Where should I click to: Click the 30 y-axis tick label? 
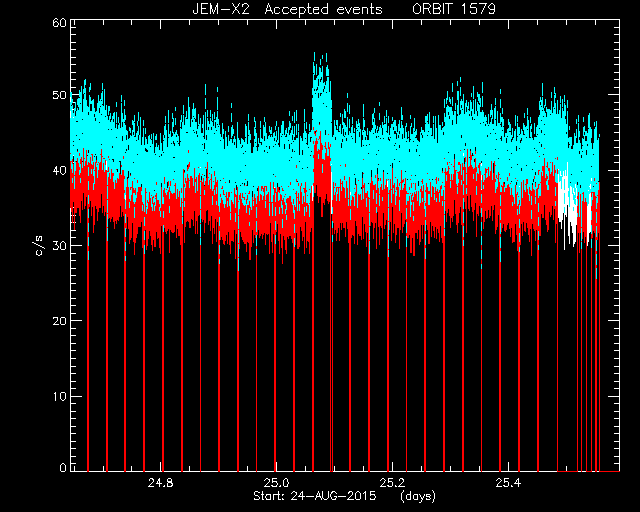[x=60, y=245]
